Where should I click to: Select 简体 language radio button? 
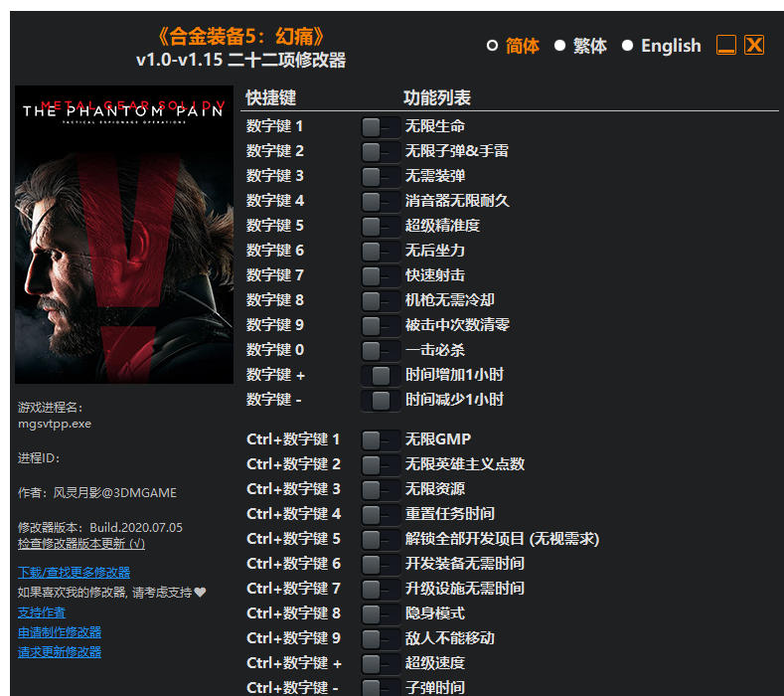(492, 46)
